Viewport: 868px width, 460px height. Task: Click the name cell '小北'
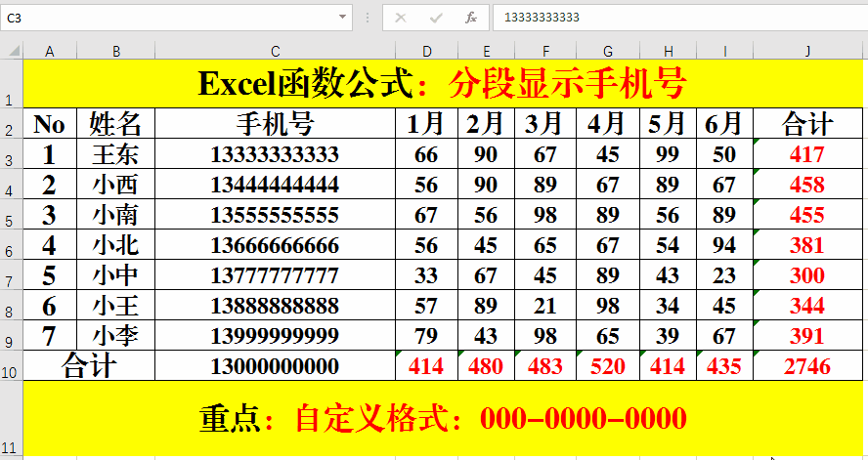(116, 244)
